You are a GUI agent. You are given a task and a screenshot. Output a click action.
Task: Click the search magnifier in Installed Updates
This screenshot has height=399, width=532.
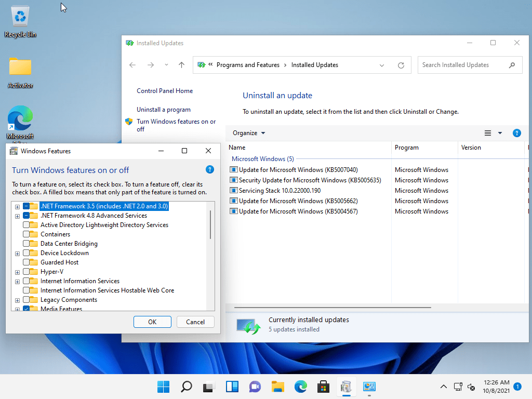click(512, 65)
